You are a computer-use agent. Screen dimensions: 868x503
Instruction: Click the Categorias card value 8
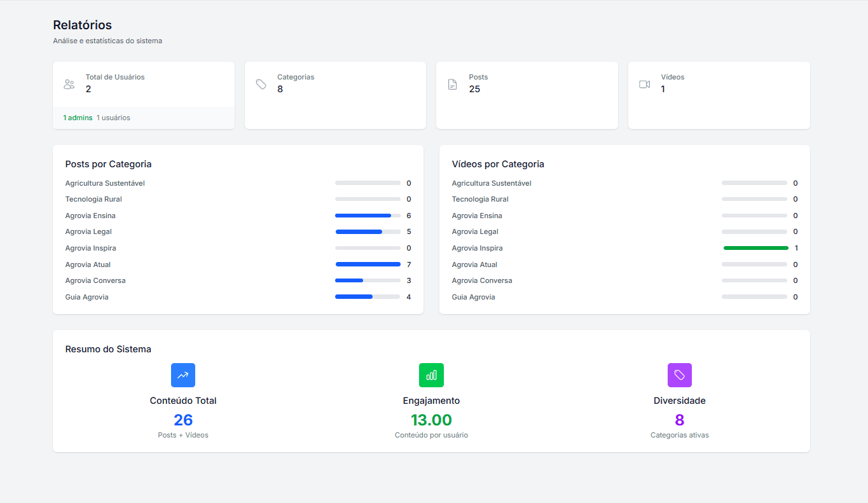[280, 89]
